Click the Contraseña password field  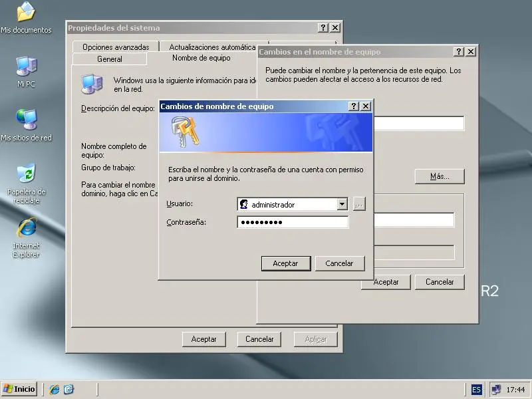click(293, 222)
